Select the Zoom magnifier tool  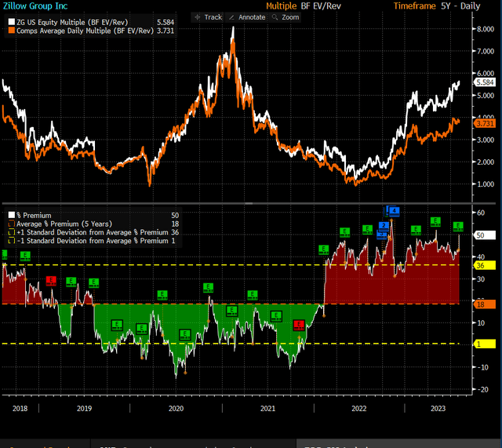click(x=286, y=17)
